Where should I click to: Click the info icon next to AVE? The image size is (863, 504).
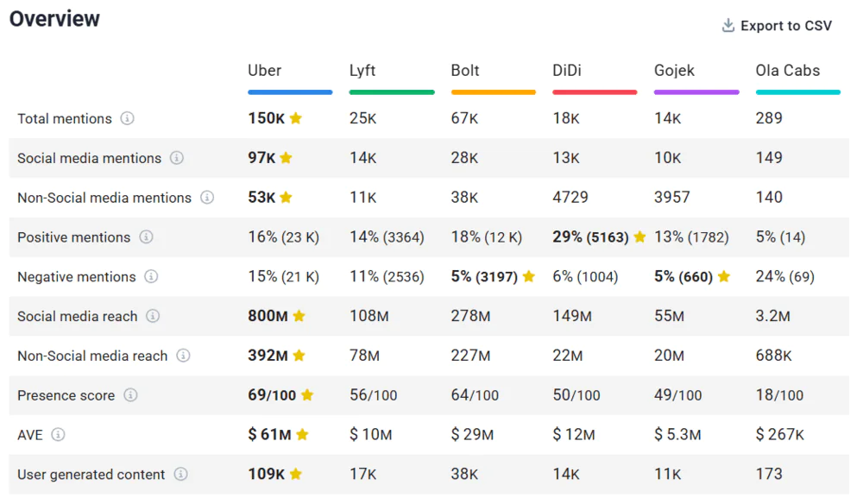tap(58, 435)
